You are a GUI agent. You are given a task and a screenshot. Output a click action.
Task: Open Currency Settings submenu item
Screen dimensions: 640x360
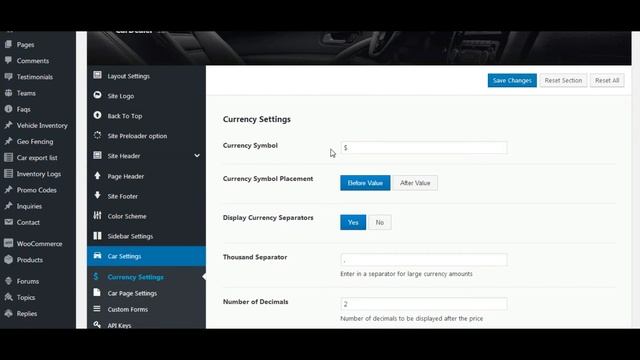click(135, 277)
